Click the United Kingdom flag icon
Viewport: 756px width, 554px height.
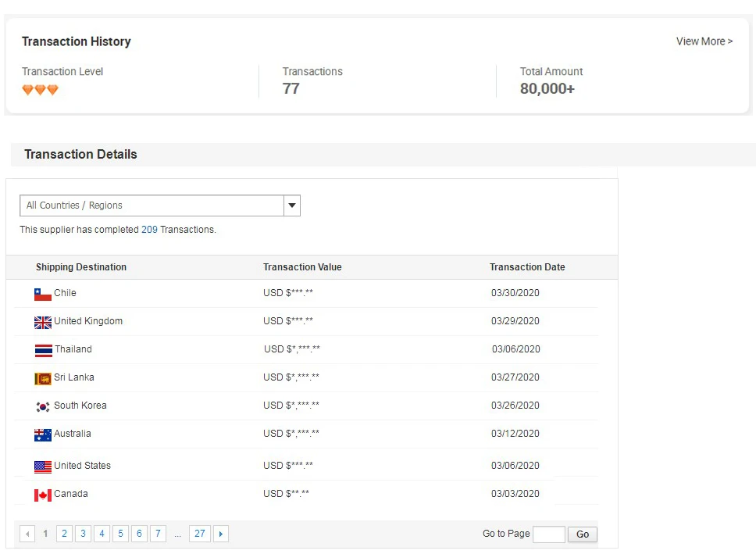tap(43, 322)
